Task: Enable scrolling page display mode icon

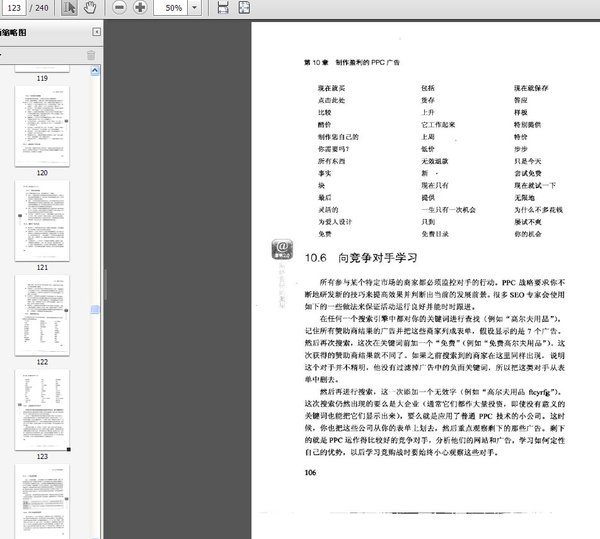Action: tap(223, 8)
